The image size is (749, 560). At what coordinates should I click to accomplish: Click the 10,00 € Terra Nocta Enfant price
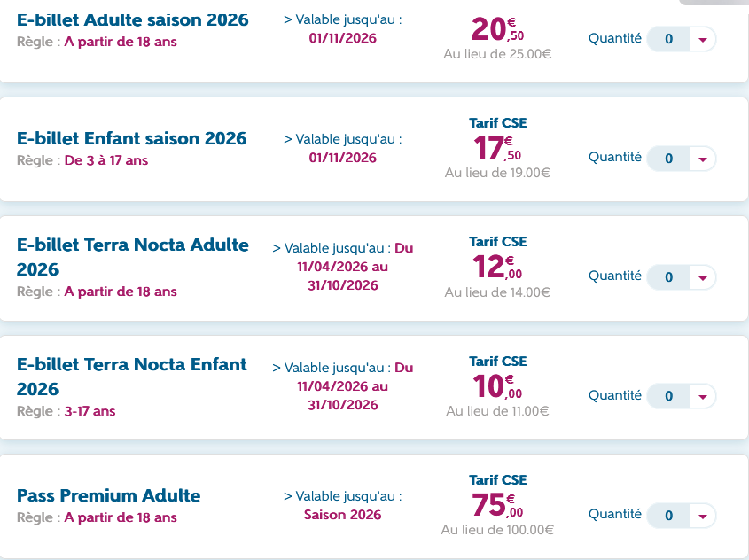[x=496, y=385]
